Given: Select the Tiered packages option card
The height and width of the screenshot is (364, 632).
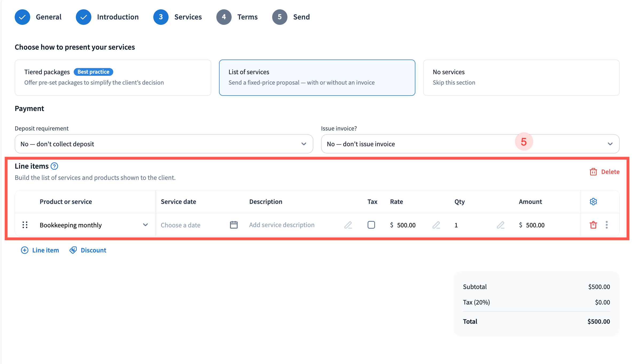Looking at the screenshot, I should tap(113, 77).
